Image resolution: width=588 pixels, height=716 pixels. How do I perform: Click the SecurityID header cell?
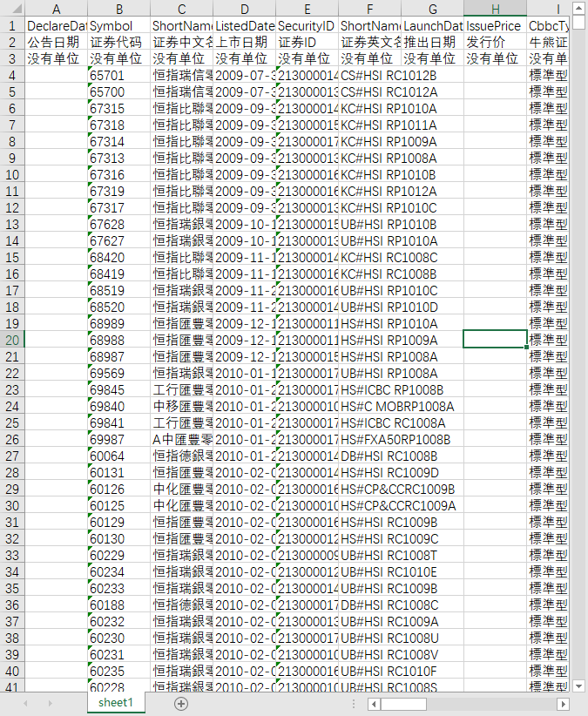pyautogui.click(x=308, y=25)
